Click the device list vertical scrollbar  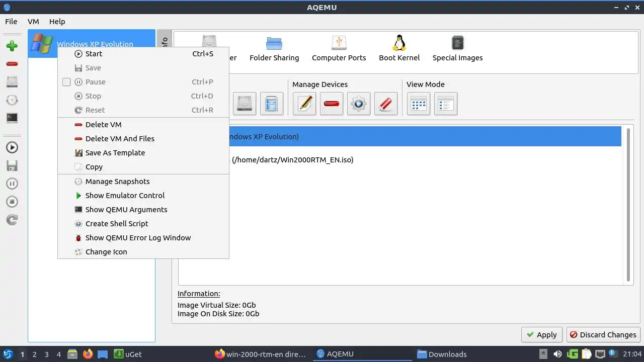[x=628, y=205]
